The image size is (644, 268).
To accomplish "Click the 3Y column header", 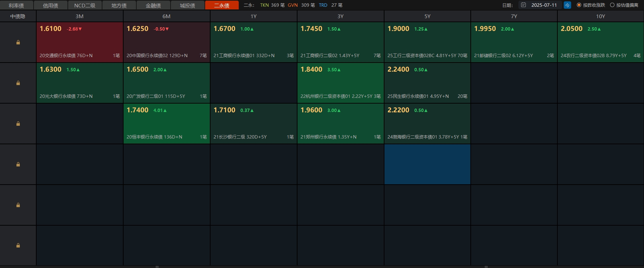I will [x=340, y=16].
